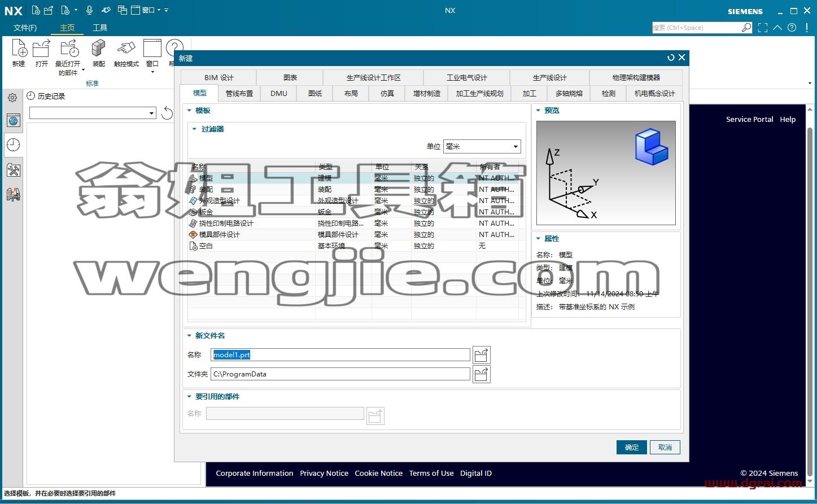The width and height of the screenshot is (817, 504).
Task: Click the 确定 button
Action: click(x=632, y=447)
